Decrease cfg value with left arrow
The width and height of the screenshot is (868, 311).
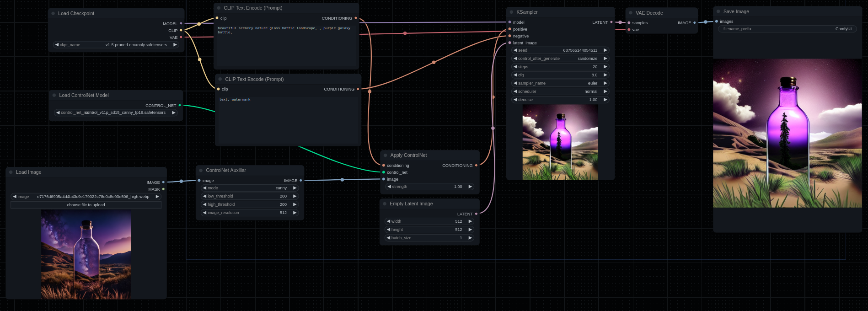515,75
